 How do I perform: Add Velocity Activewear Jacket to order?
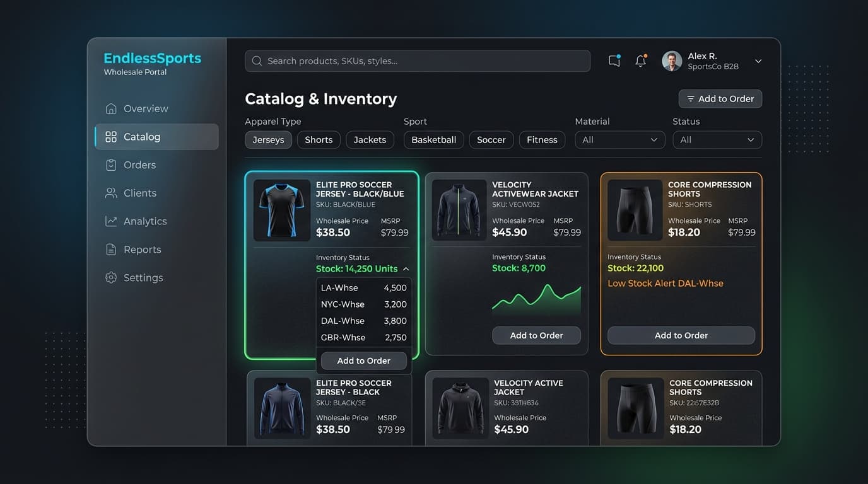(x=537, y=335)
